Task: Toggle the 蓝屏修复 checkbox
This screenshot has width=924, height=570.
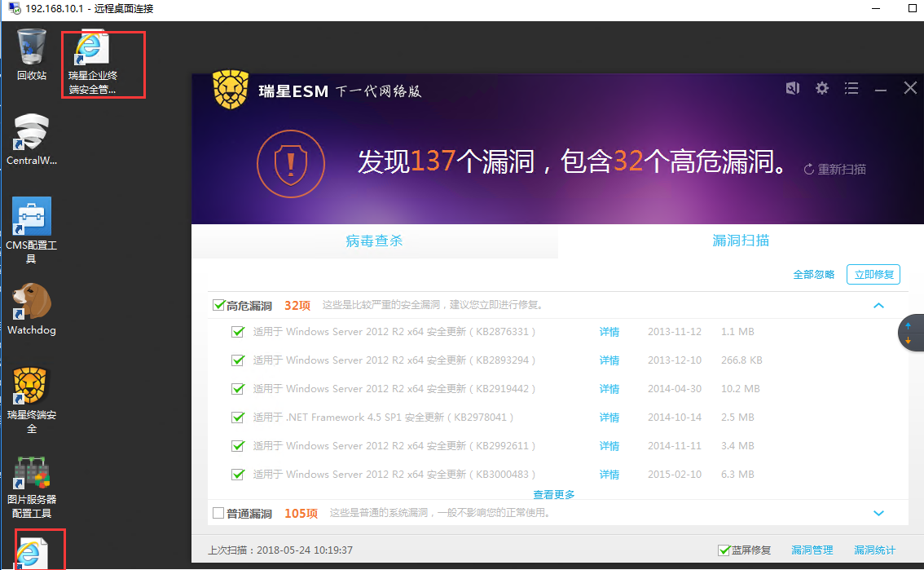Action: tap(724, 550)
